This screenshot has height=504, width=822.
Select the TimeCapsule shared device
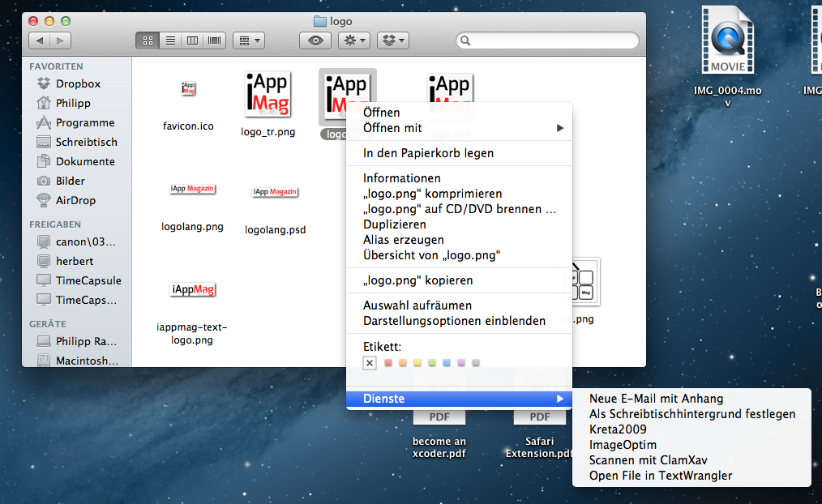tap(79, 280)
